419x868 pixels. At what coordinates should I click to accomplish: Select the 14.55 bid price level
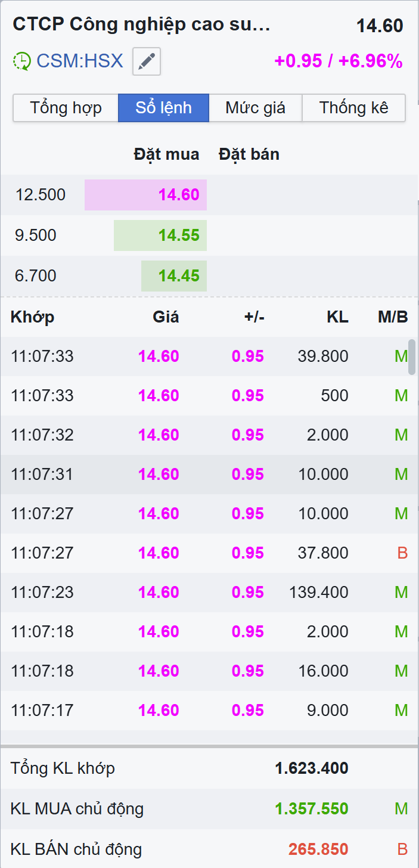[160, 235]
